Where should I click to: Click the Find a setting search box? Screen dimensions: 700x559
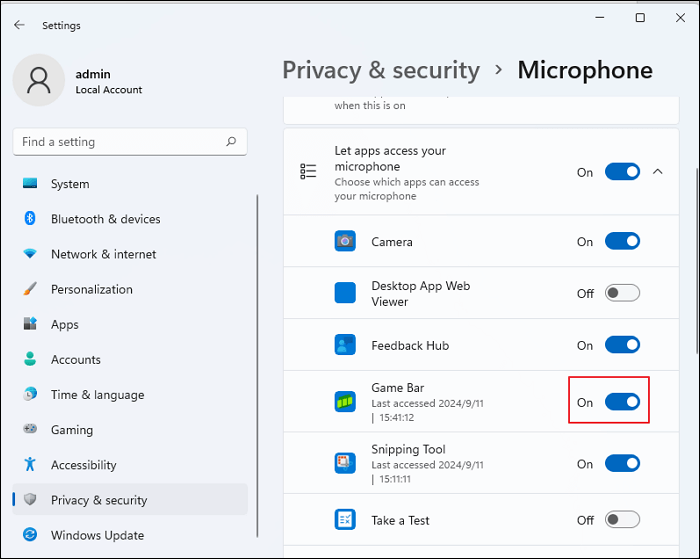pos(120,142)
